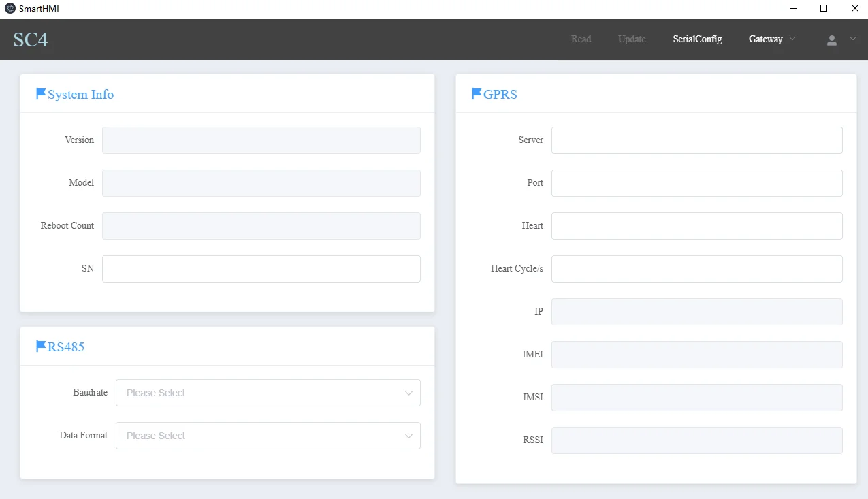Switch to the SerialConfig tab
The height and width of the screenshot is (499, 868).
click(x=697, y=39)
